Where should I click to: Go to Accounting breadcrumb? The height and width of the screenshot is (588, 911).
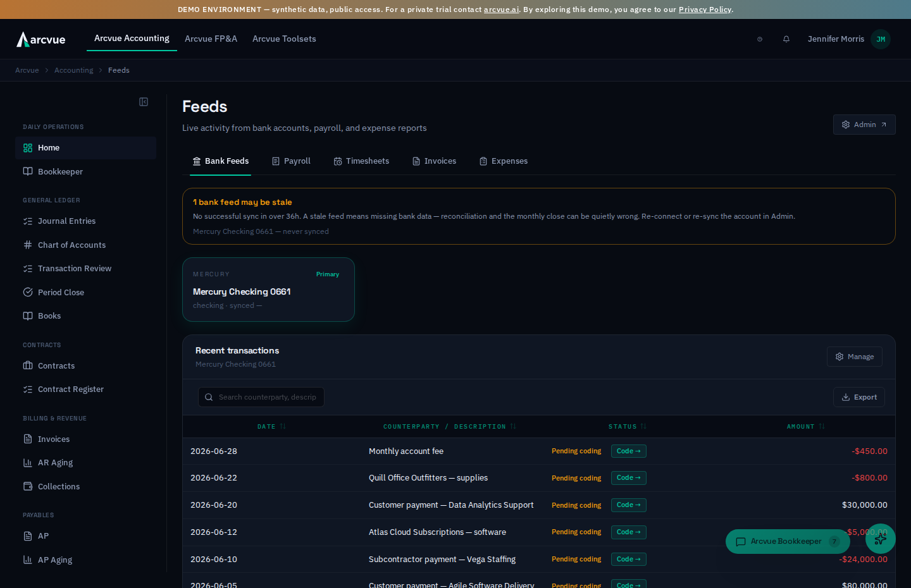pyautogui.click(x=73, y=70)
